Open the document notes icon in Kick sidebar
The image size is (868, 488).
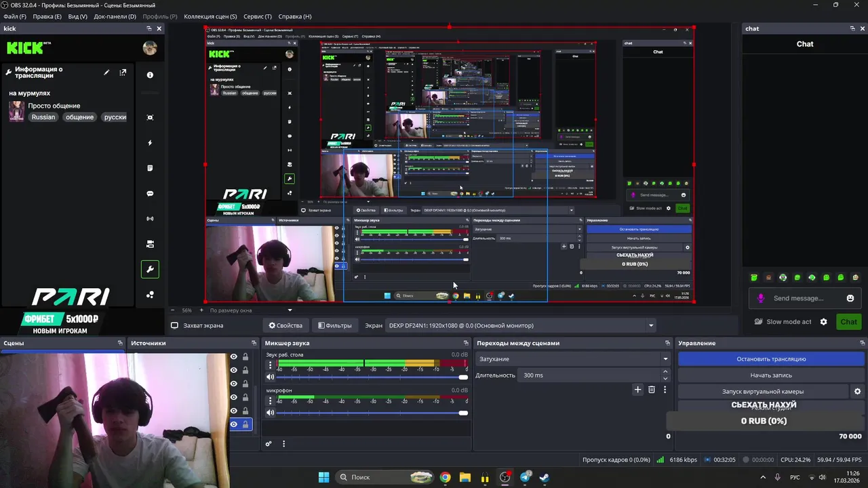pyautogui.click(x=150, y=168)
